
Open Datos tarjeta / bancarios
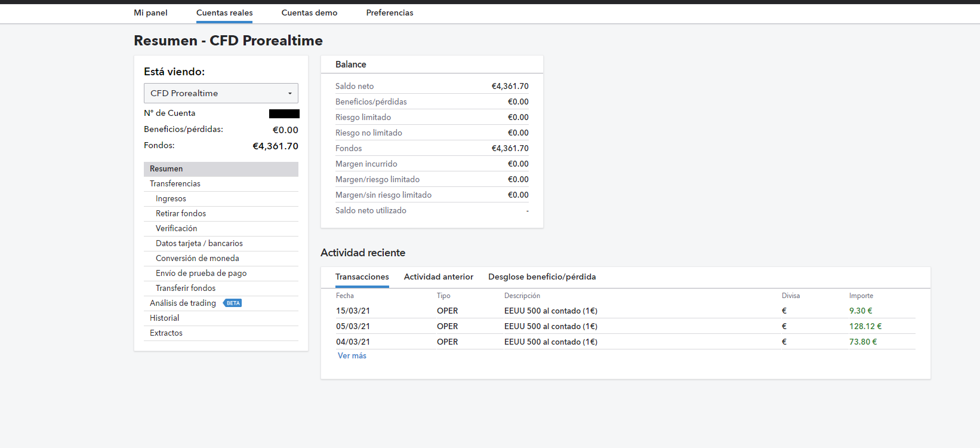click(199, 244)
